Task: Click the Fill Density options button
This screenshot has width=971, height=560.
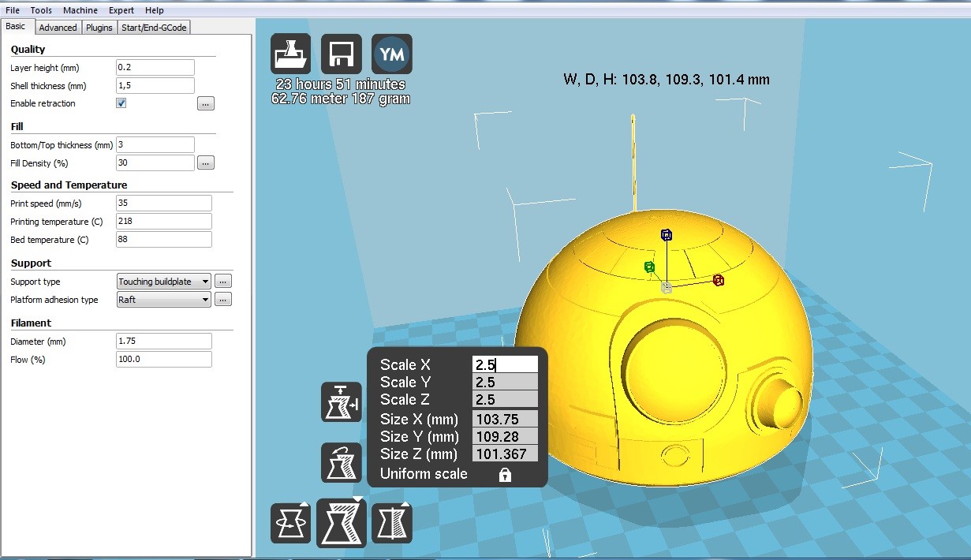Action: pos(205,162)
